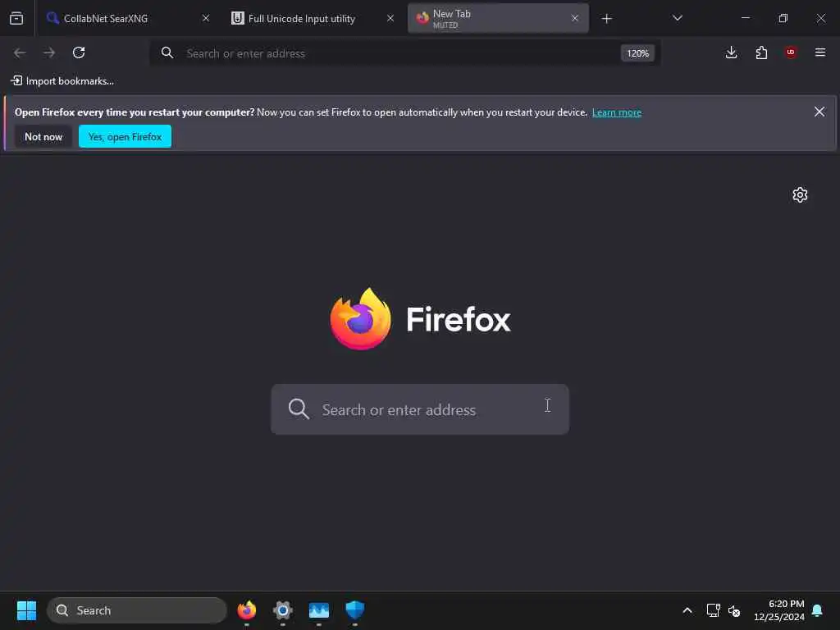Image resolution: width=840 pixels, height=630 pixels.
Task: Go back one page
Action: (x=20, y=52)
